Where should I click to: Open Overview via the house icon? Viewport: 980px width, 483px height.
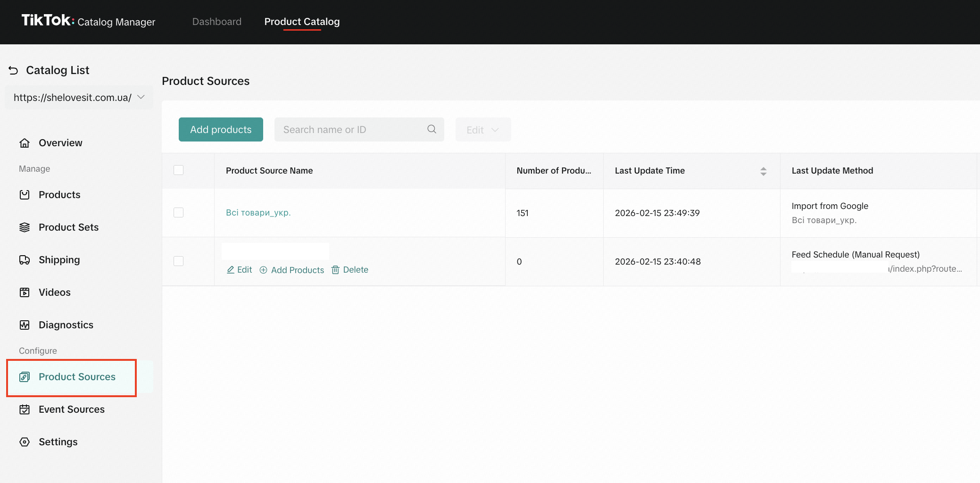(x=25, y=143)
